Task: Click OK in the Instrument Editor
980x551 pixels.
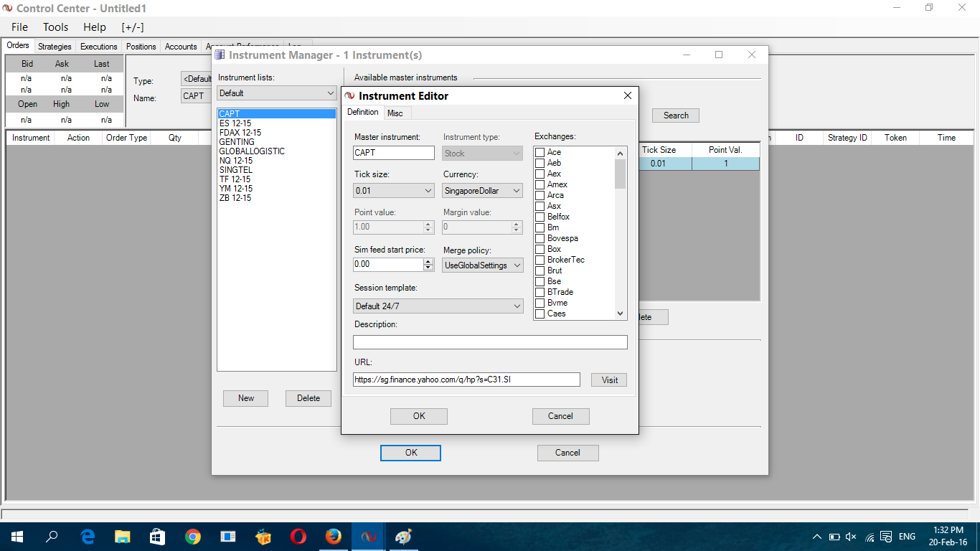Action: pyautogui.click(x=419, y=416)
